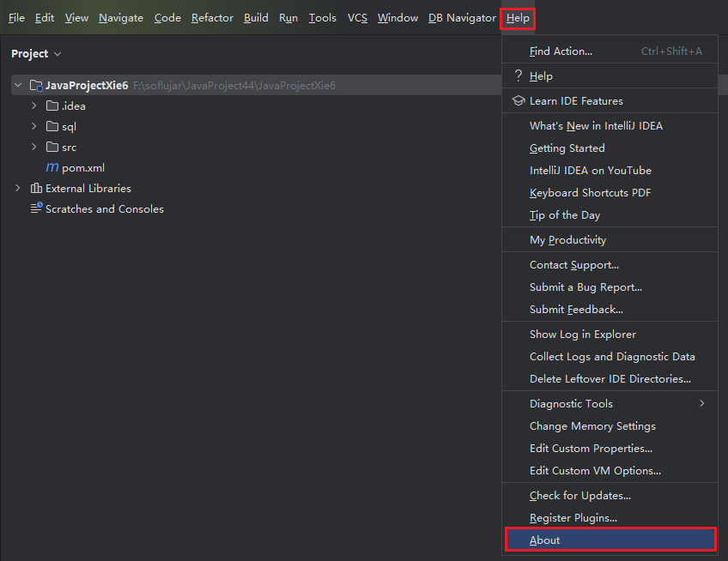
Task: Collapse the JavaProjectXie6 project root
Action: coord(18,86)
